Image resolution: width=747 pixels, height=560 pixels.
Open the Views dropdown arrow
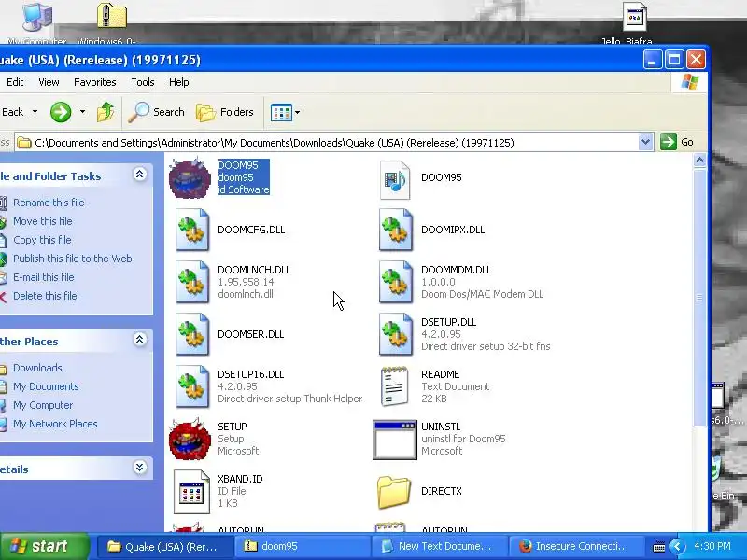(297, 113)
